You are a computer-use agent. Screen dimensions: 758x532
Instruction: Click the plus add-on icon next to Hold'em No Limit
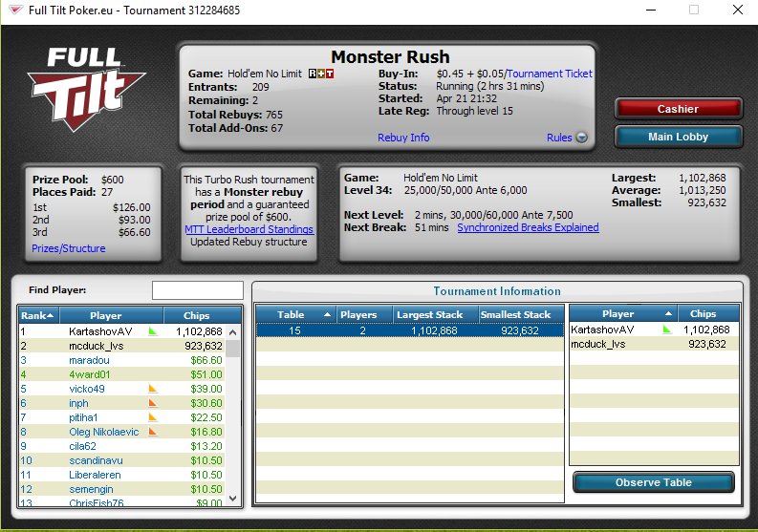[x=321, y=74]
